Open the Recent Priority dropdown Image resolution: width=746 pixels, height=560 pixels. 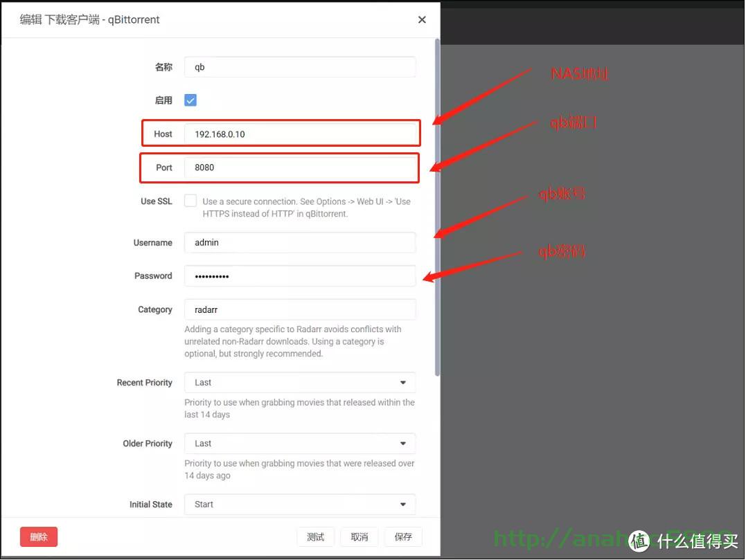300,383
